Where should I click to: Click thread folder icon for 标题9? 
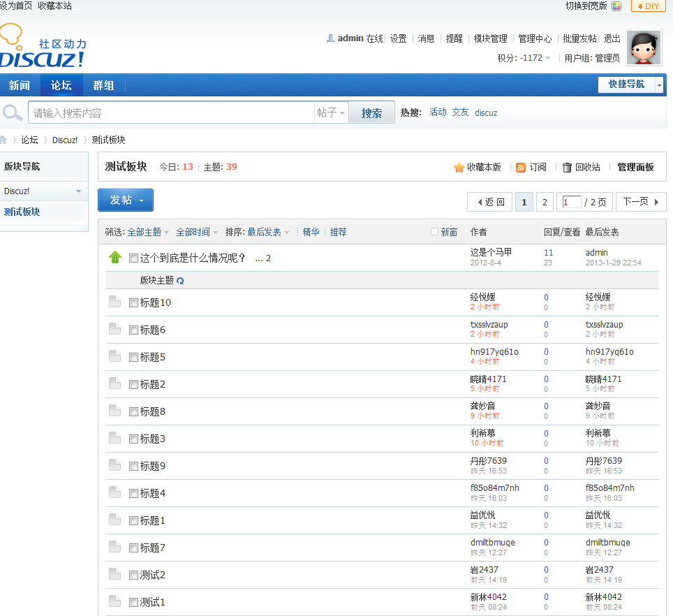point(114,465)
